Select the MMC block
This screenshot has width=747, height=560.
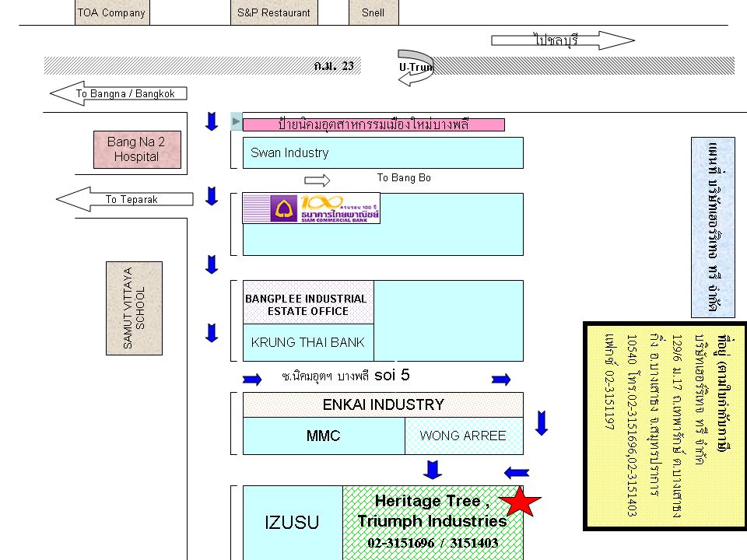[x=324, y=436]
